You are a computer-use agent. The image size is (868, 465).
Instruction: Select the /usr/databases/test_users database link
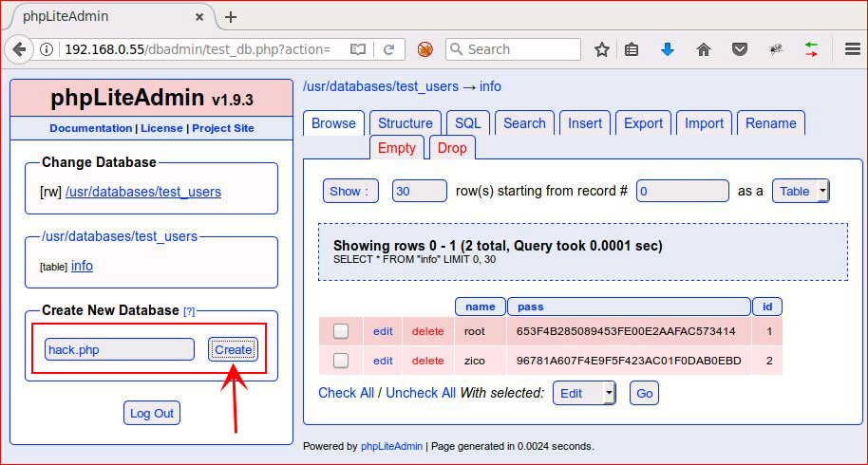click(143, 192)
